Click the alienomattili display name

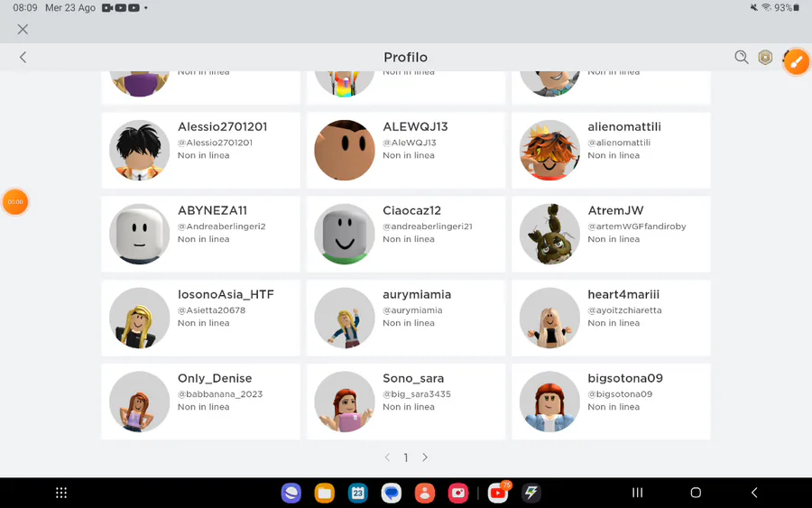pos(624,127)
